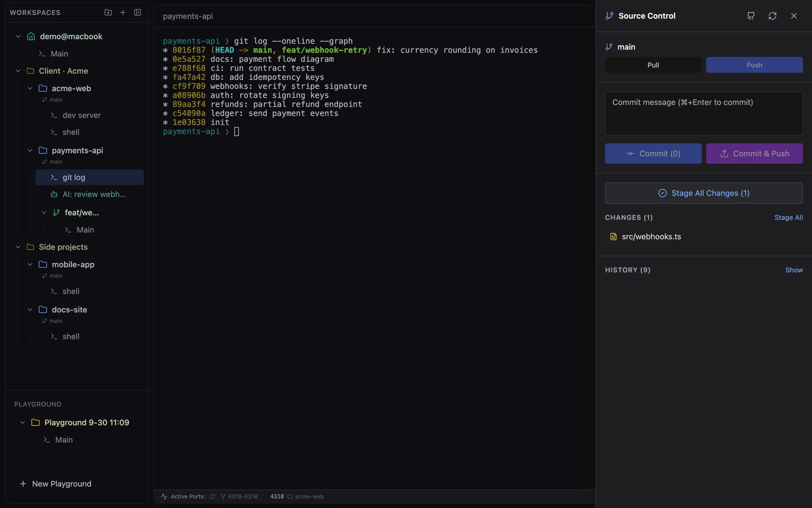Viewport: 812px width, 508px height.
Task: Open the shell under docs-site
Action: 90,337
